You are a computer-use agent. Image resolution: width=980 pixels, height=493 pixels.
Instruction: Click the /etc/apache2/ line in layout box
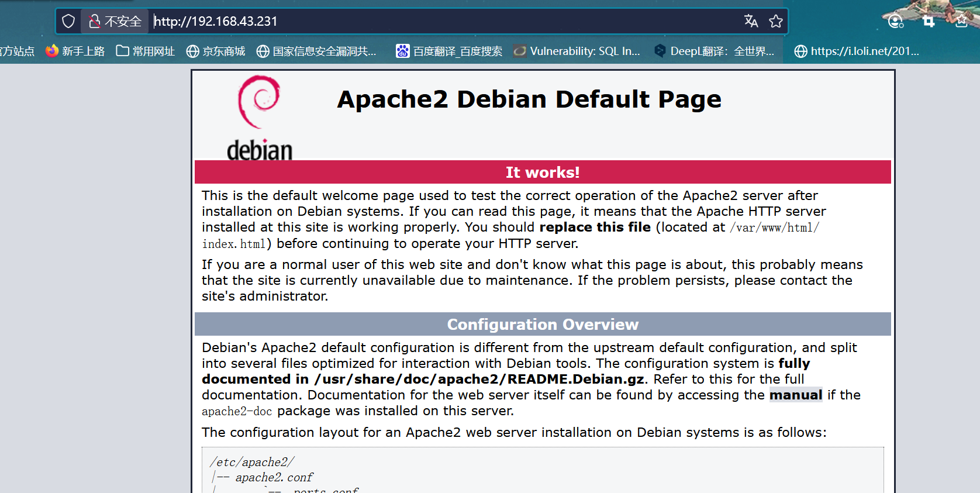pos(252,462)
